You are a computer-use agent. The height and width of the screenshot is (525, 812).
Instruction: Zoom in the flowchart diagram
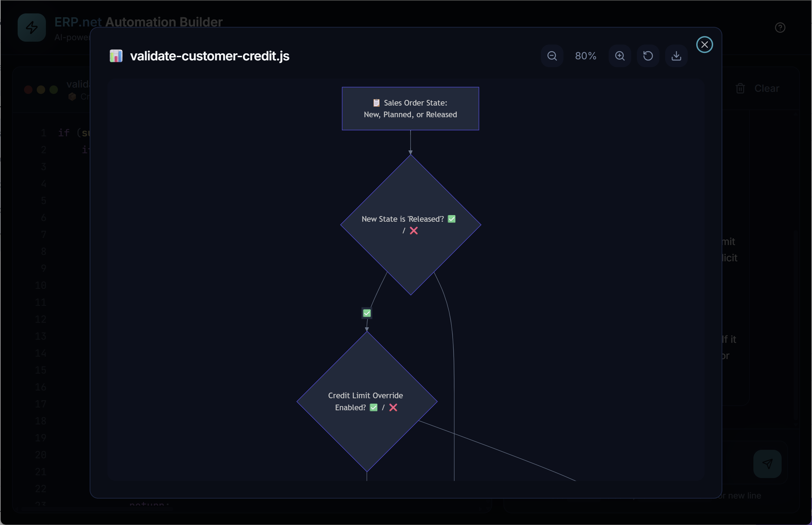coord(620,56)
